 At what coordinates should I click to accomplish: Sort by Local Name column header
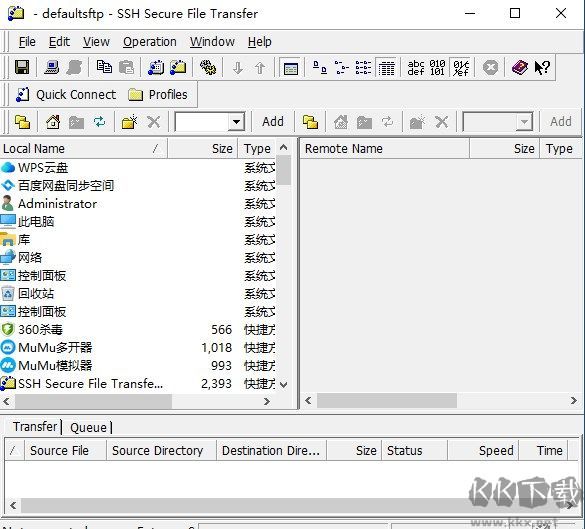(x=84, y=149)
